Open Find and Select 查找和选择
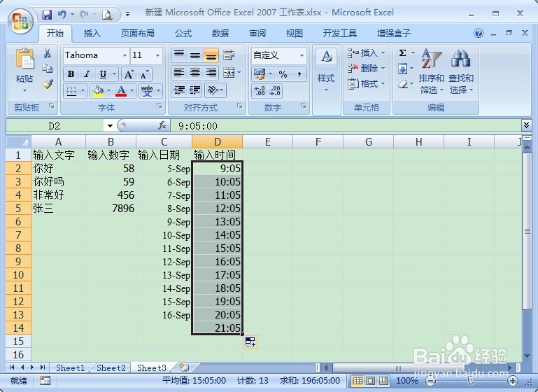Screen dimensions: 538x392 (461, 71)
